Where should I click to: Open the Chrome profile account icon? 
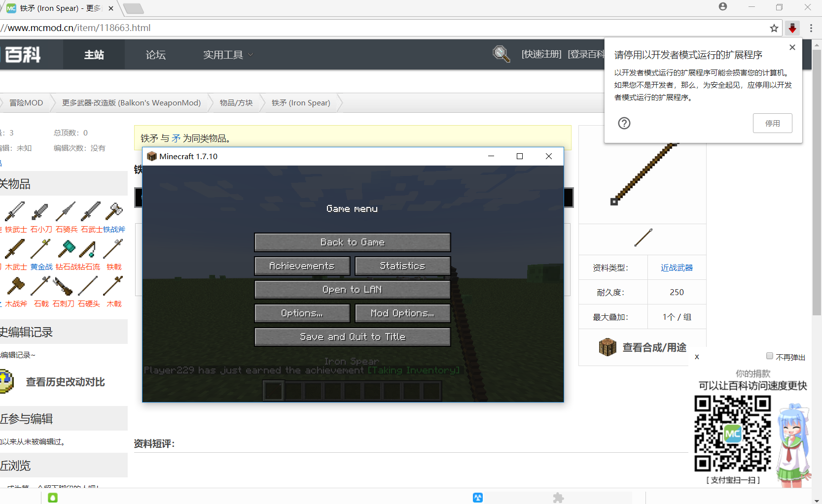click(x=723, y=6)
